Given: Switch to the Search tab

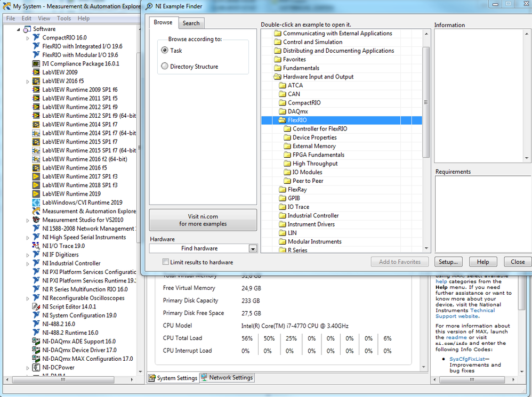Looking at the screenshot, I should click(191, 23).
